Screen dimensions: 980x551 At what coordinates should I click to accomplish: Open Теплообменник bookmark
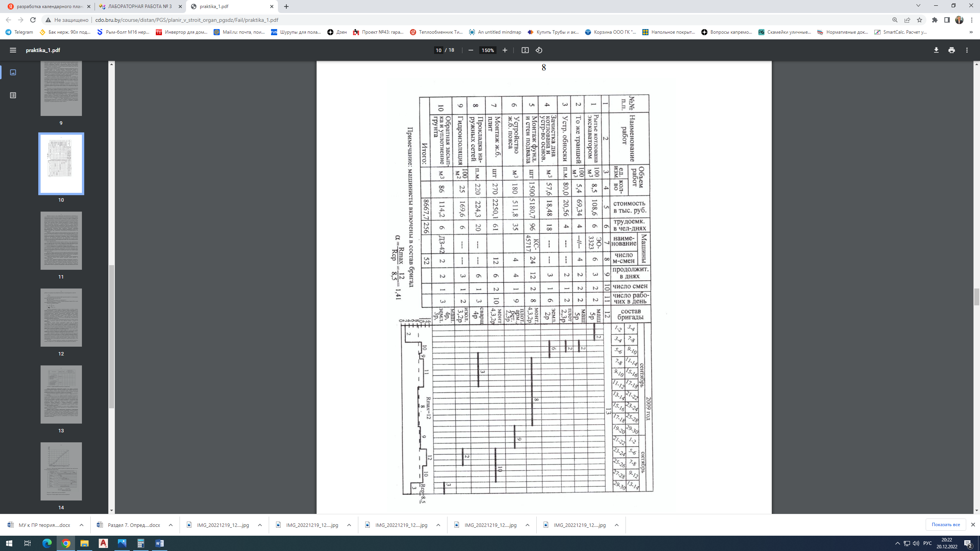[x=436, y=32]
